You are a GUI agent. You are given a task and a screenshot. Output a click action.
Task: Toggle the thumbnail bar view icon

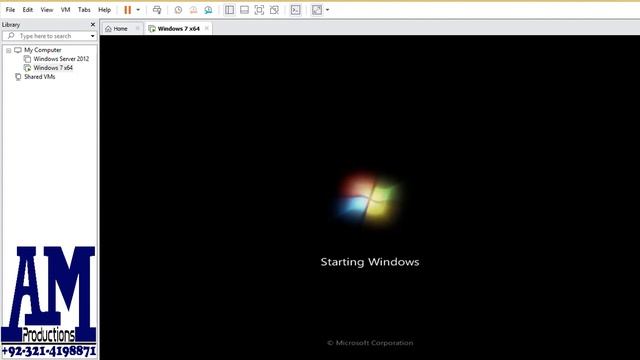pyautogui.click(x=244, y=10)
